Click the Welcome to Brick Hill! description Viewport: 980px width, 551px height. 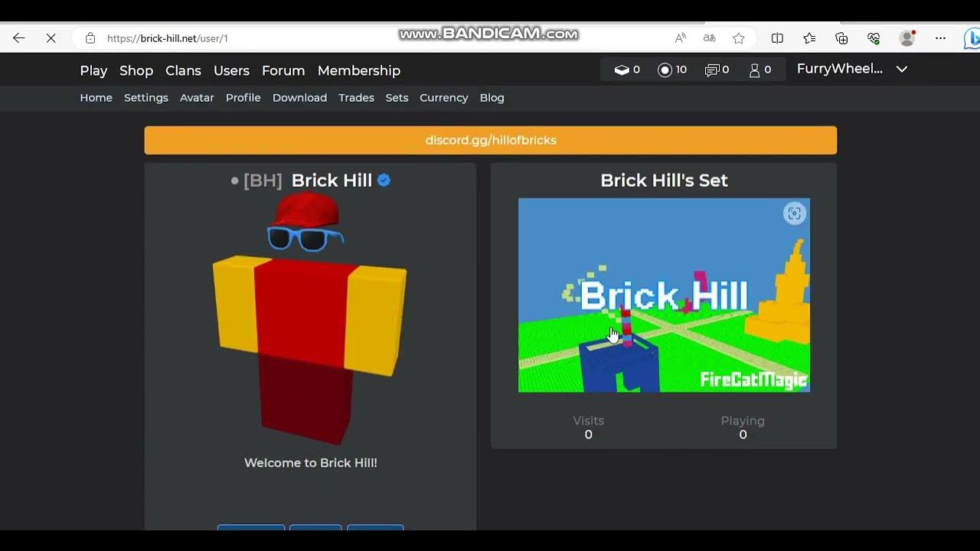tap(311, 463)
